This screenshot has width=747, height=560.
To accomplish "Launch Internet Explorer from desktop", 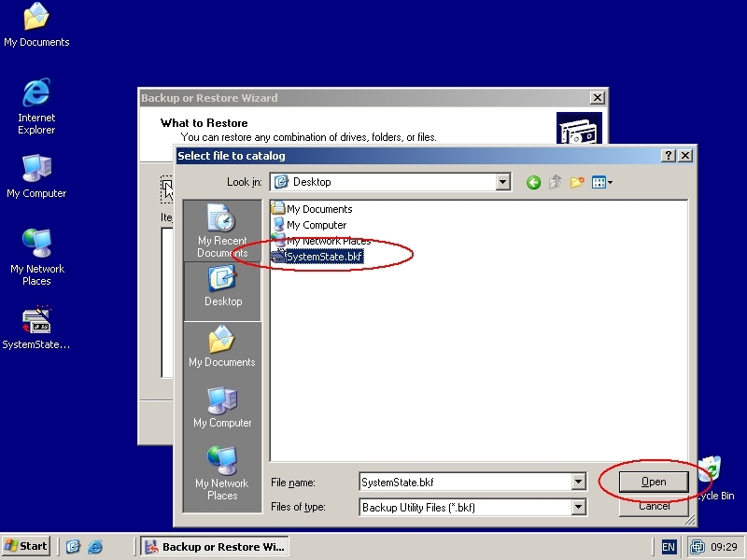I will click(36, 106).
